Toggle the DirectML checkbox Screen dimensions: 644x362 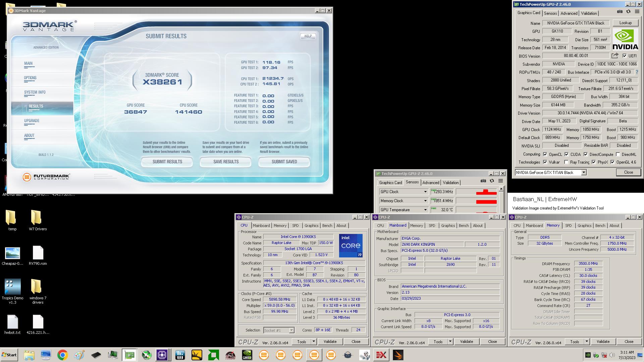pyautogui.click(x=618, y=155)
